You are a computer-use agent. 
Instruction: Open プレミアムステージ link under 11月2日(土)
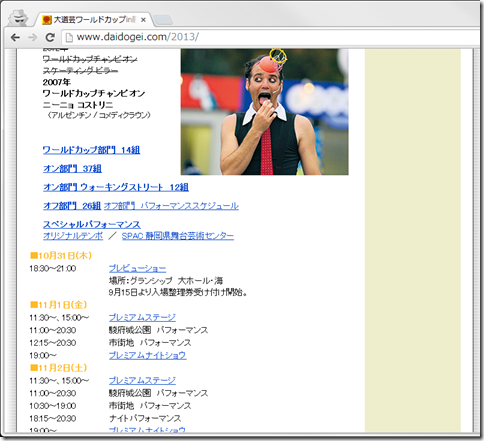click(x=142, y=380)
